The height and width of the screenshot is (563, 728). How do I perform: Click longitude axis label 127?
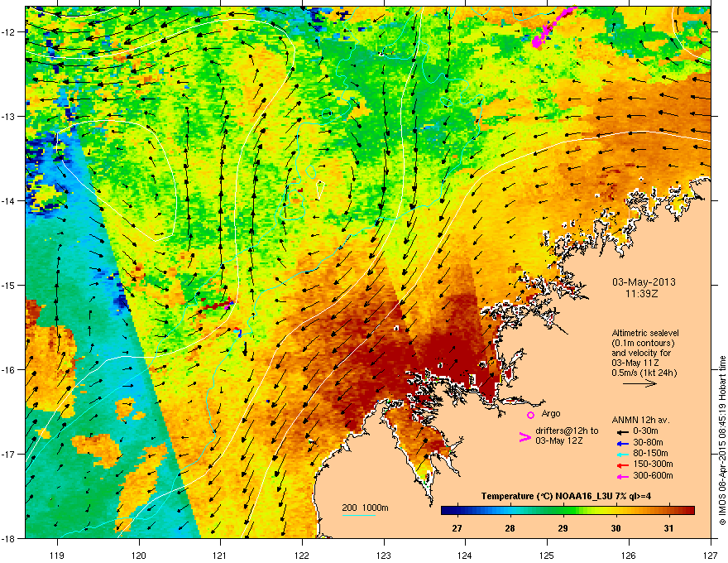coord(711,556)
